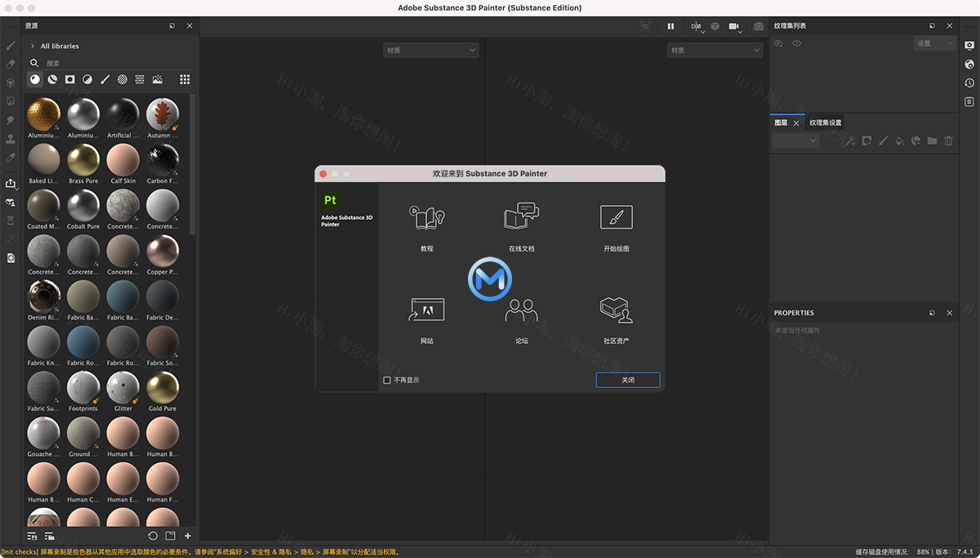Click the delete layer trash icon
Image resolution: width=980 pixels, height=558 pixels.
[x=948, y=141]
